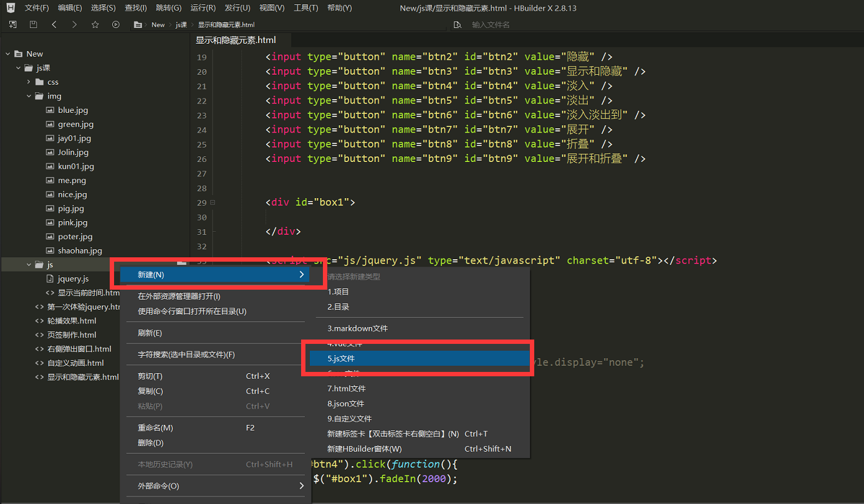Click the html icon beside 轮播效果.html
864x504 pixels.
(x=39, y=321)
